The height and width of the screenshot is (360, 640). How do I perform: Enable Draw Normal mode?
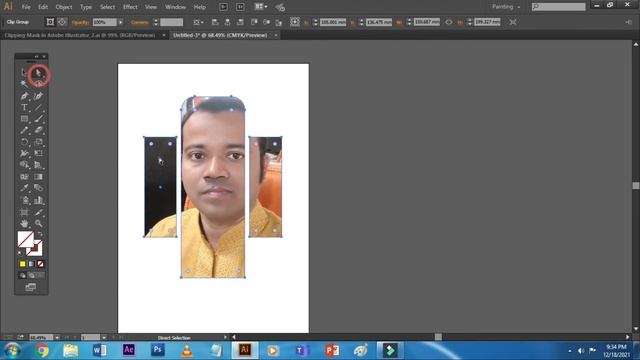pos(22,276)
